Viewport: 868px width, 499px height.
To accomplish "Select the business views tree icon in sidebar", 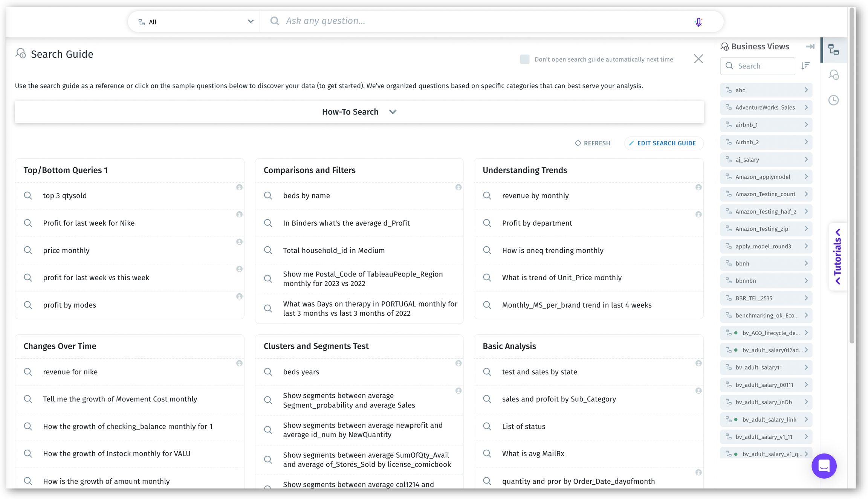I will click(833, 50).
